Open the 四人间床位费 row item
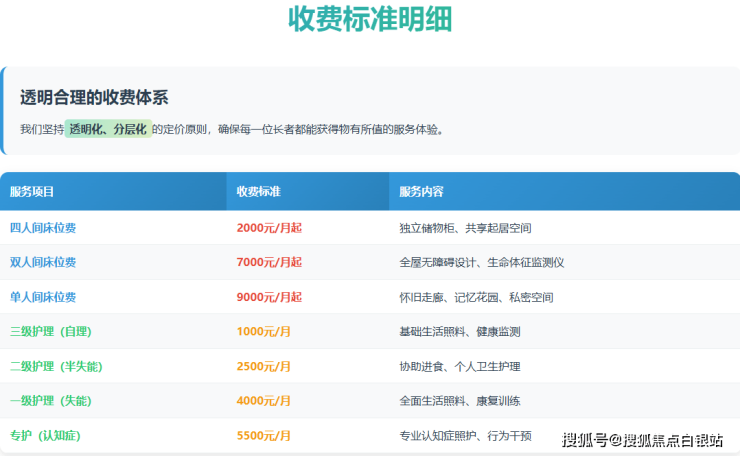Viewport: 740px width, 456px height. 43,228
